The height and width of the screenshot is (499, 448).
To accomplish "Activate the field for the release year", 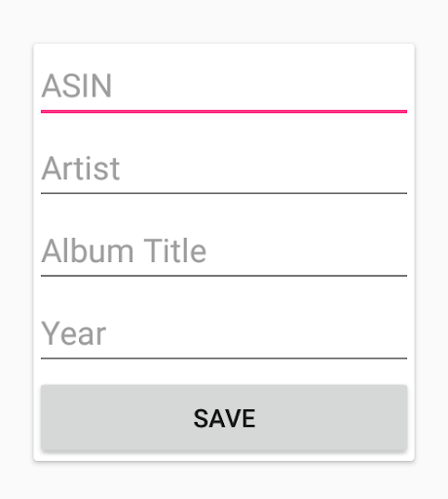I will pos(224,333).
